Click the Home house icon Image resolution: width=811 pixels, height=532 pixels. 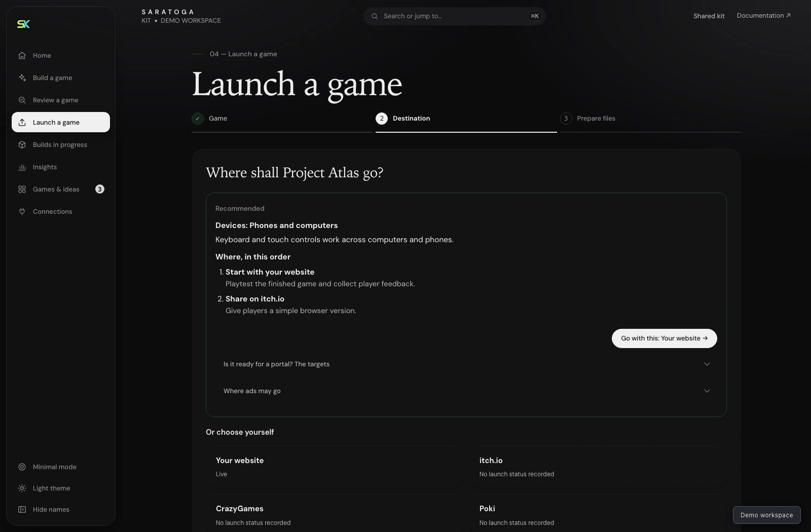point(22,56)
